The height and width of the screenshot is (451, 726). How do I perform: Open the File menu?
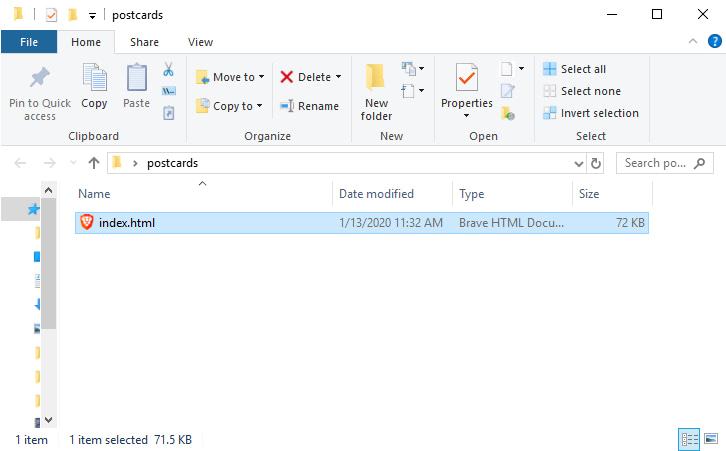29,42
